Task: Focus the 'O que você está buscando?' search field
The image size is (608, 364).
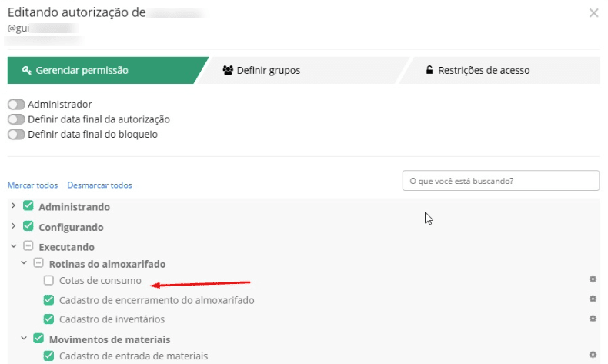Action: 501,181
